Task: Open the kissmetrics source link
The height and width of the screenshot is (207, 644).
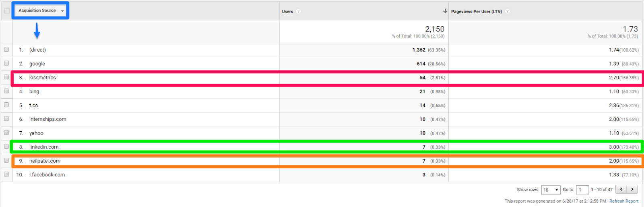Action: [42, 77]
